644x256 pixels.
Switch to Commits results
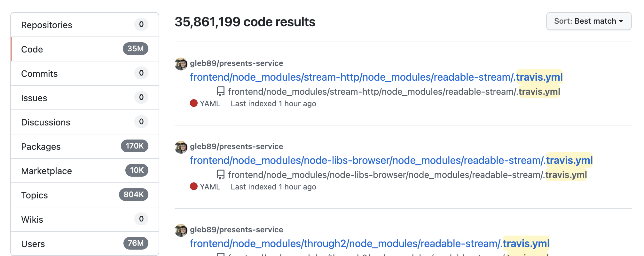coord(85,74)
